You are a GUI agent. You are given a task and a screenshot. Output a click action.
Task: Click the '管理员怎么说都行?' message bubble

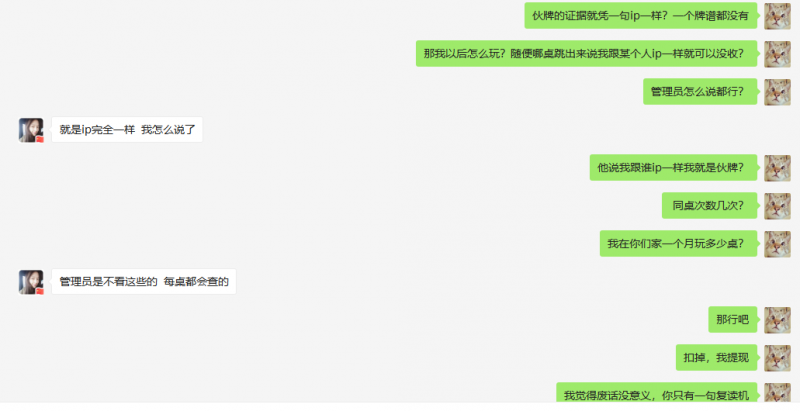coord(700,92)
